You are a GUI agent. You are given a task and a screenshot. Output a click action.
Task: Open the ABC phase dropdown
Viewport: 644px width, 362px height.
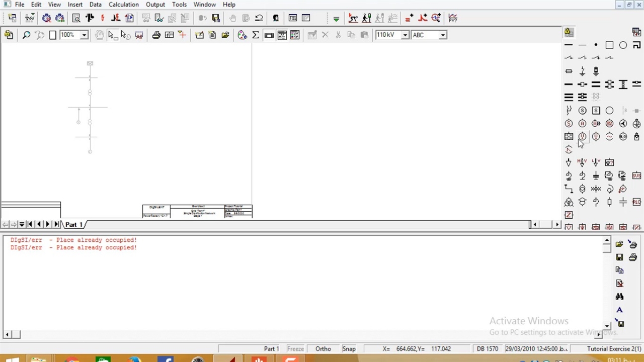tap(443, 35)
